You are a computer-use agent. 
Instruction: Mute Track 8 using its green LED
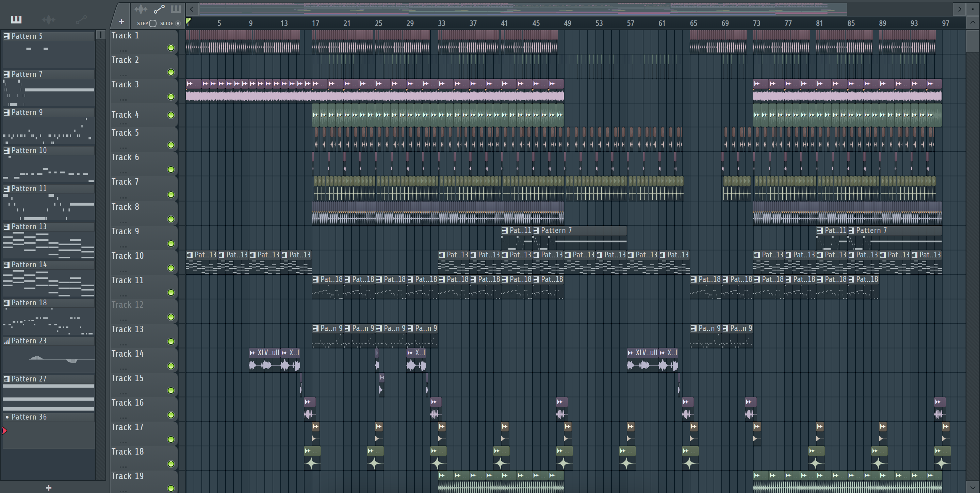pos(171,219)
